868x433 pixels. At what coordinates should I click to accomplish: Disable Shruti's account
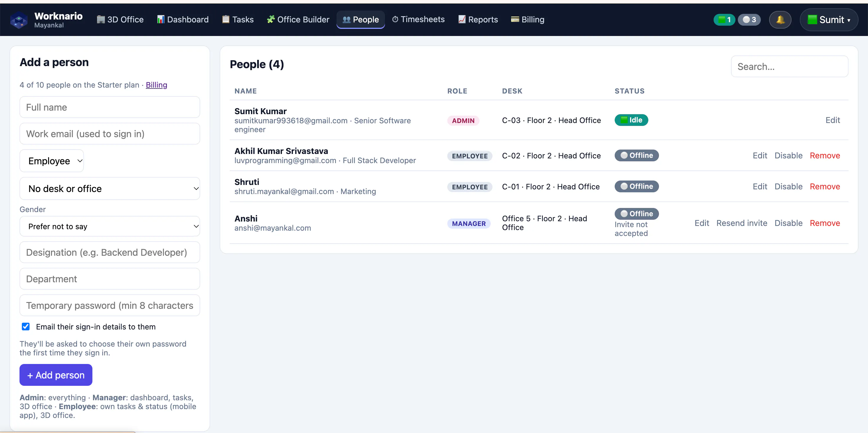coord(789,186)
